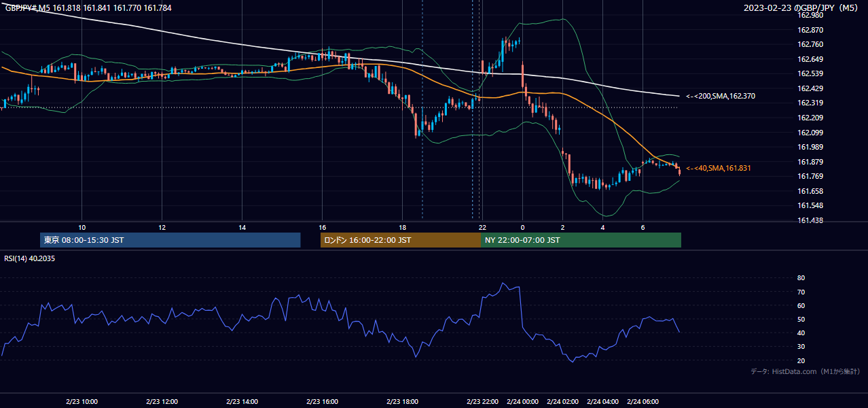Image resolution: width=868 pixels, height=408 pixels.
Task: Click the 161.879 price axis label
Action: (810, 162)
